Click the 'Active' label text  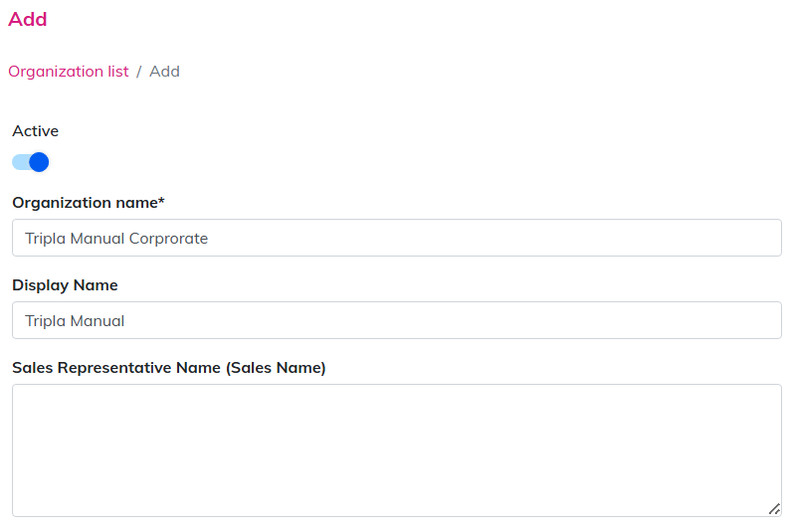point(36,131)
